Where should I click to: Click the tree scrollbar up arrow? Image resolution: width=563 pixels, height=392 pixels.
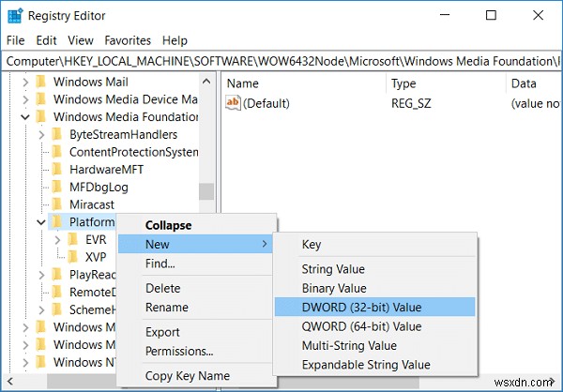[x=206, y=82]
